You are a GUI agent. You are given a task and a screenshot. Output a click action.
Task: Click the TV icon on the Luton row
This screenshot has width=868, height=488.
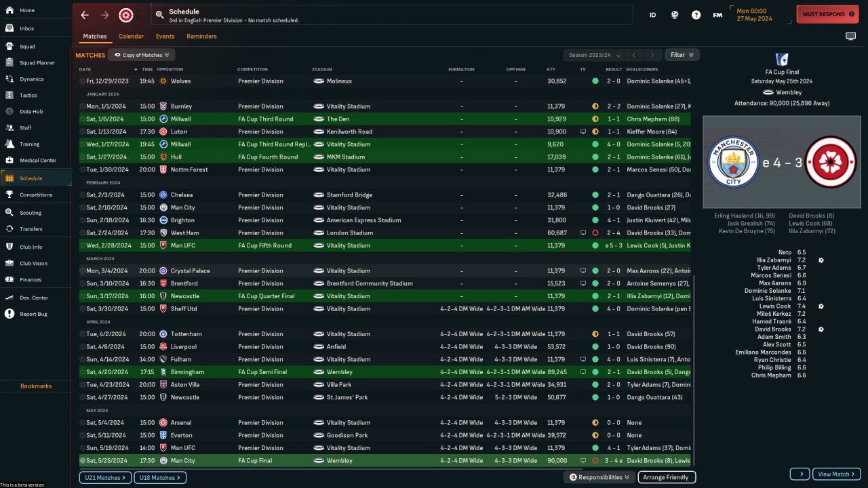pyautogui.click(x=583, y=131)
